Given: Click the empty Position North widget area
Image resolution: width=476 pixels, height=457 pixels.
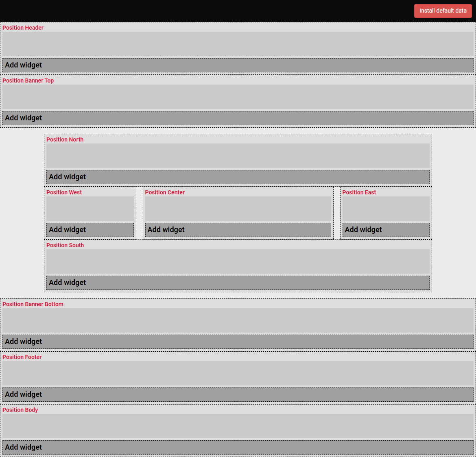Looking at the screenshot, I should (238, 156).
